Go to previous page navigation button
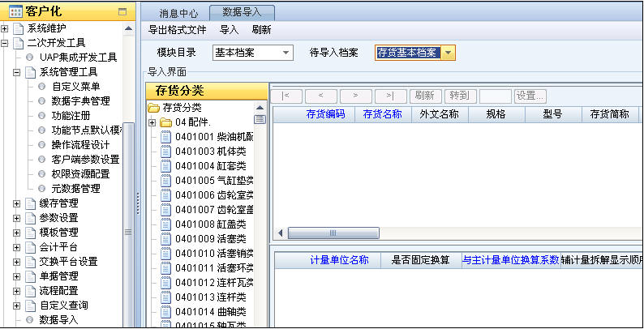This screenshot has width=644, height=329. click(320, 96)
